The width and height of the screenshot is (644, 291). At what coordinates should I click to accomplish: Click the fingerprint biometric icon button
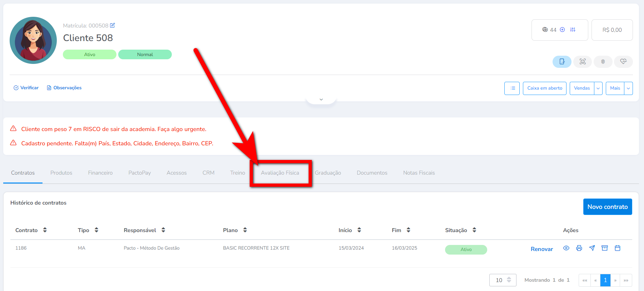pos(603,61)
